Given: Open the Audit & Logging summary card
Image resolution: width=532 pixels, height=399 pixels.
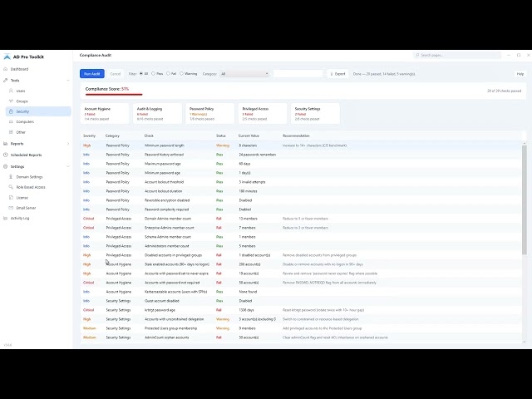Looking at the screenshot, I should pos(157,114).
